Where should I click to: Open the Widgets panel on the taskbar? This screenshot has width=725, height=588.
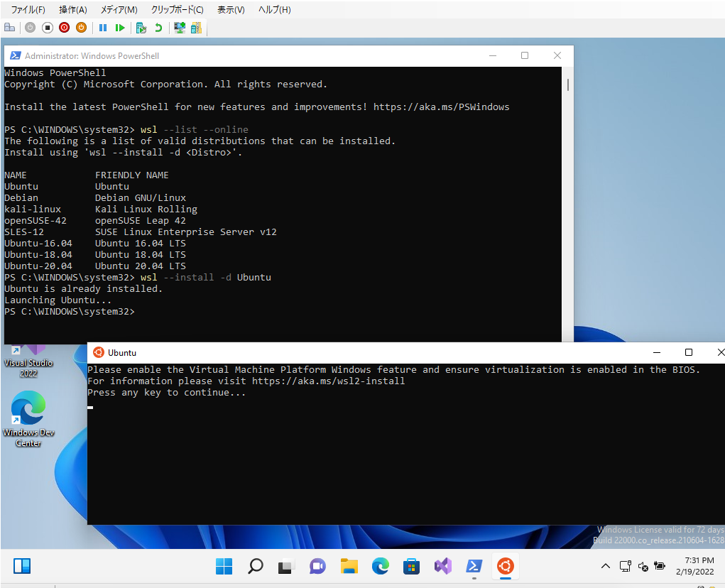click(22, 566)
